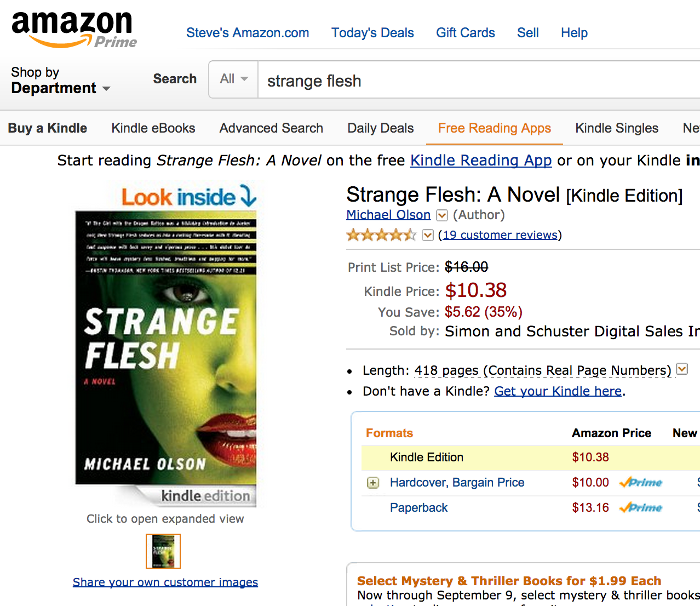Open the ratings dropdown next to stars
700x606 pixels.
pyautogui.click(x=428, y=235)
